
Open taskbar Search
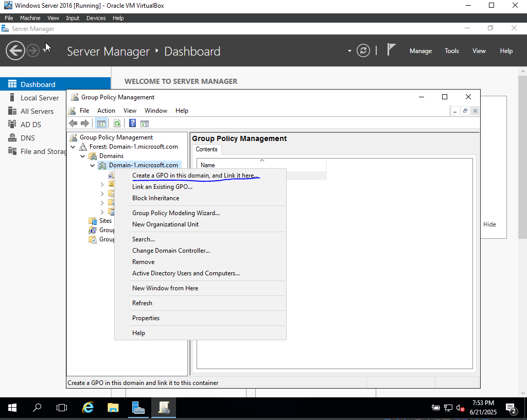click(37, 408)
